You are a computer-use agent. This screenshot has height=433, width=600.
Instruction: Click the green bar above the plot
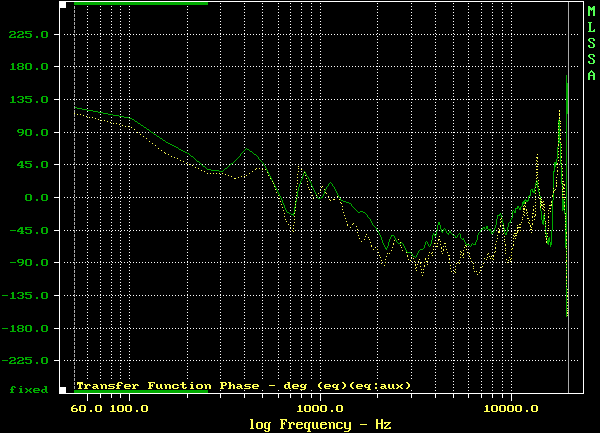tap(141, 3)
